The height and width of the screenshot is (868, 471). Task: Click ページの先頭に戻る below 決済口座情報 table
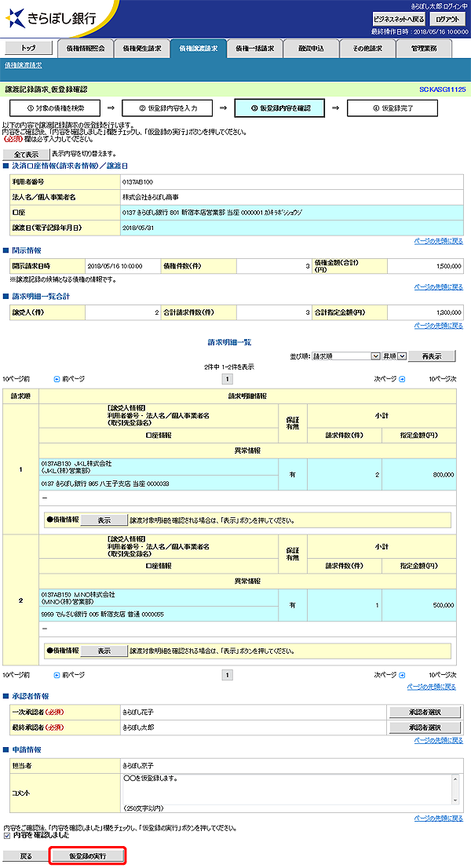(x=438, y=242)
